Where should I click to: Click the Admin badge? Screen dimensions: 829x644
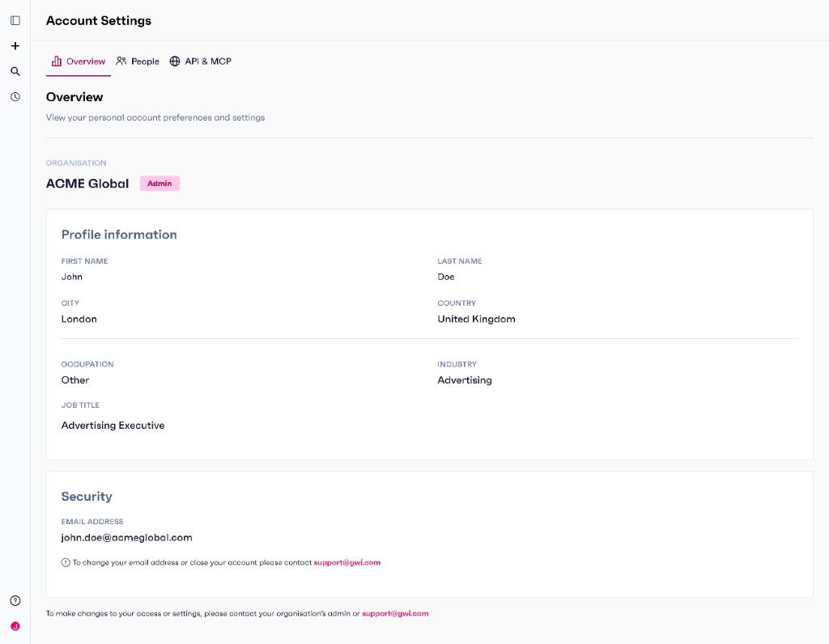(159, 184)
